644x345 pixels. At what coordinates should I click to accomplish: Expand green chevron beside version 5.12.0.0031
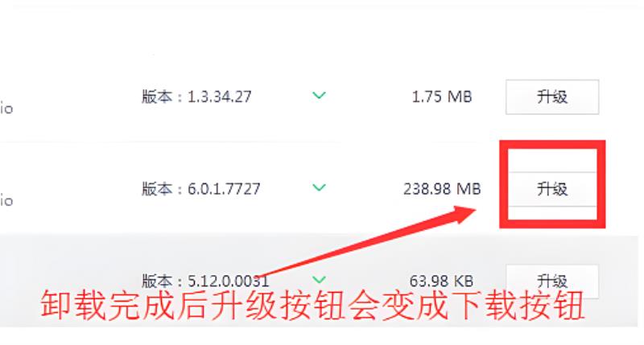(319, 280)
